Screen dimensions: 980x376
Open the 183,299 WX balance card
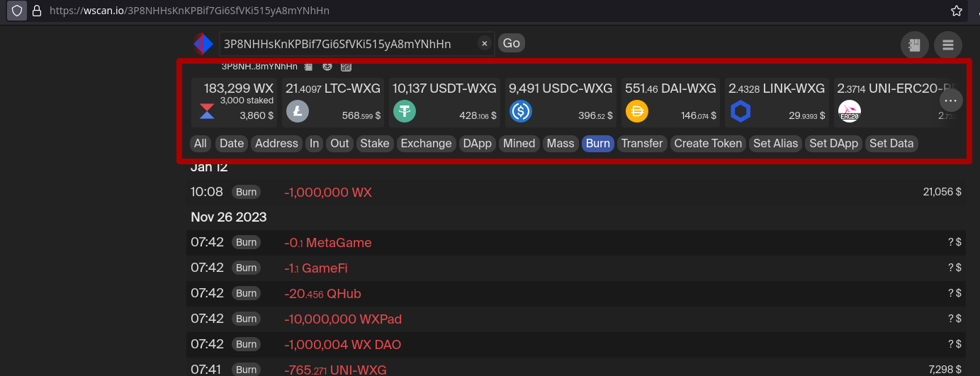click(235, 103)
